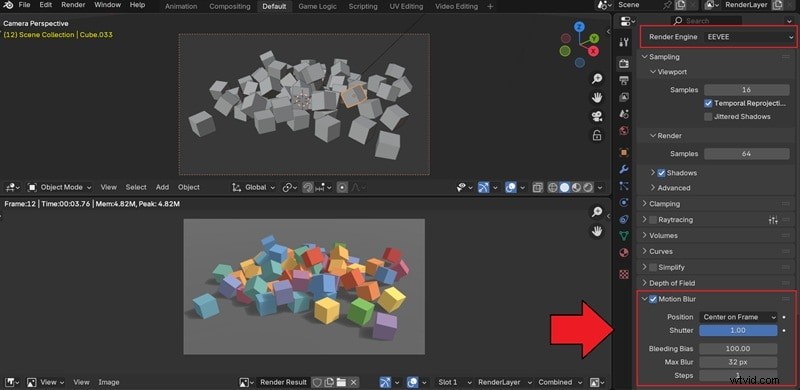Image resolution: width=800 pixels, height=390 pixels.
Task: Toggle proportional editing in viewport header
Action: [342, 187]
